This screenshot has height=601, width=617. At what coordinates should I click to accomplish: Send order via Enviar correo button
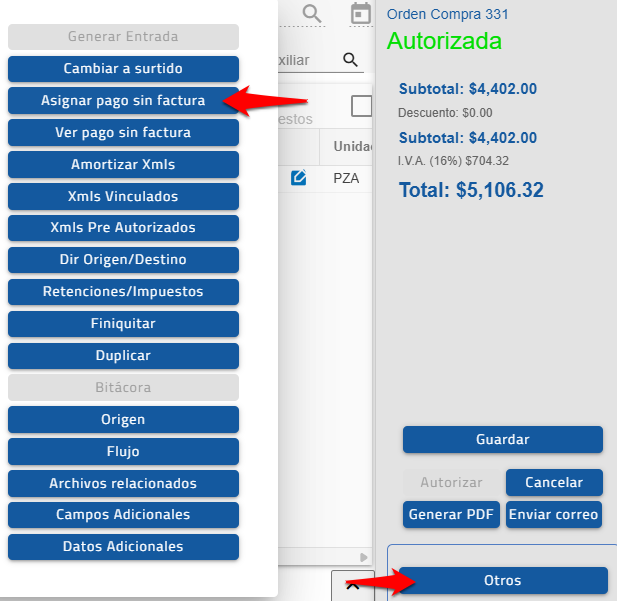point(554,515)
